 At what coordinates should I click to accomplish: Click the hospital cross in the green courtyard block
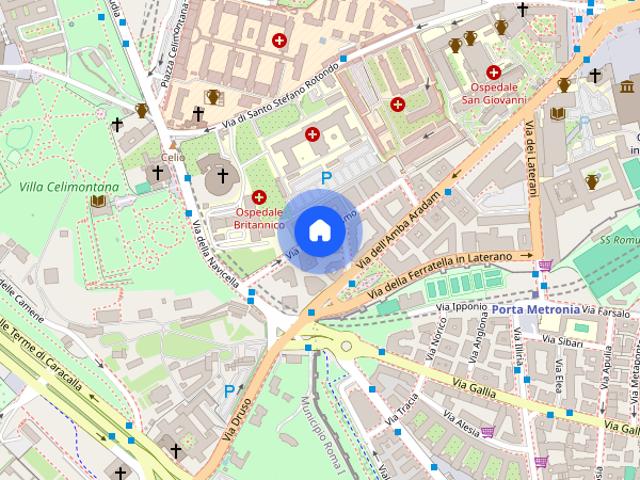click(397, 104)
